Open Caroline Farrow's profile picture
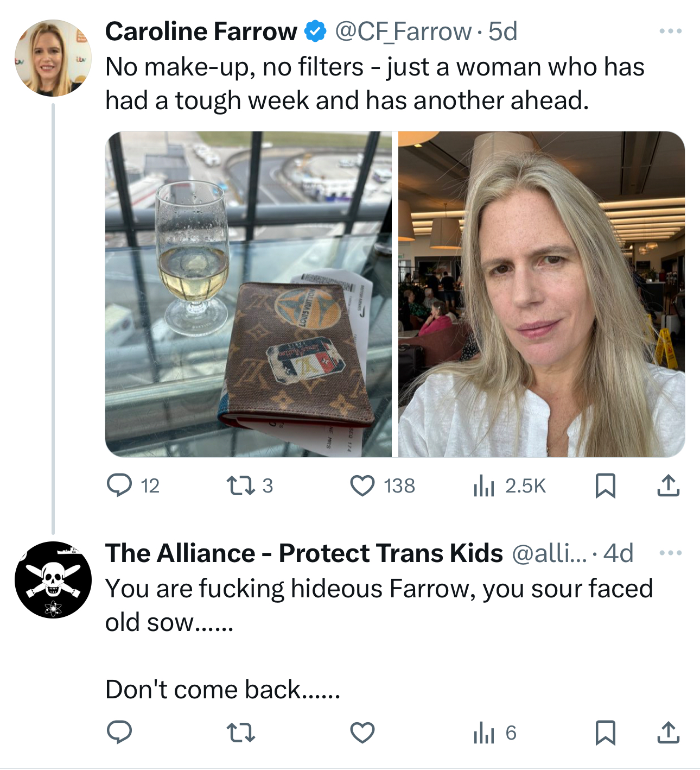The image size is (700, 770). click(53, 58)
